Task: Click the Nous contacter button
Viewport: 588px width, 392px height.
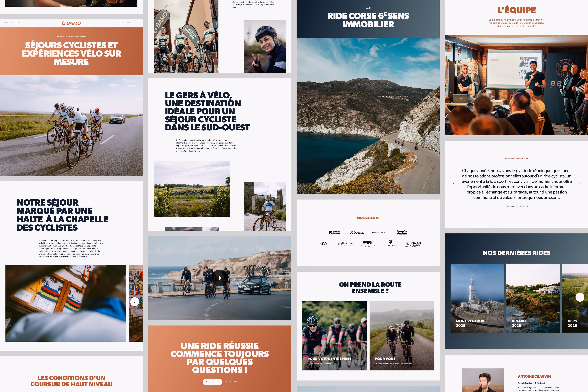Action: (x=212, y=382)
